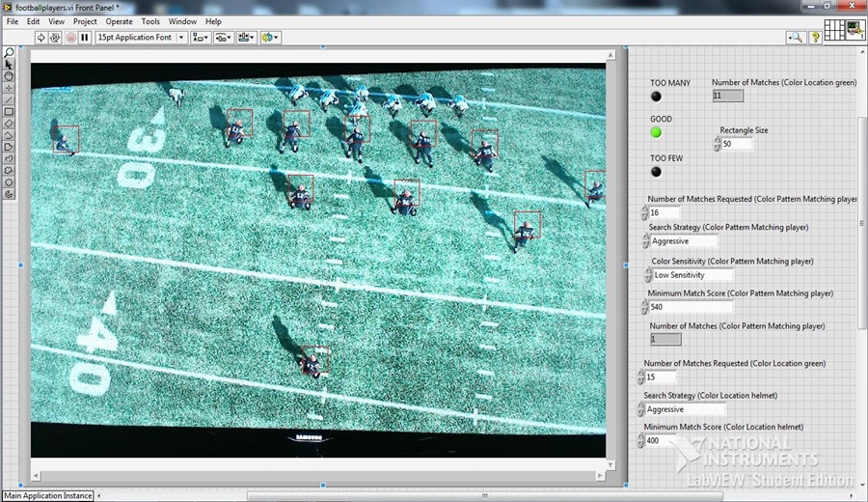The width and height of the screenshot is (868, 502).
Task: Open the Distribute Objects dropdown
Action: 224,38
